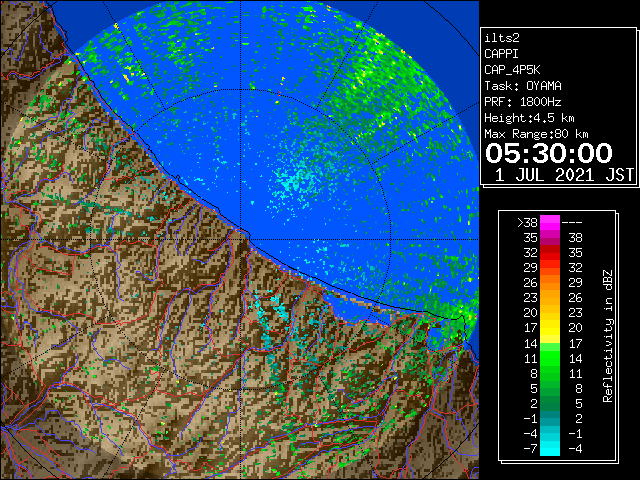
Task: Select the '-7' legend label
Action: coord(531,449)
